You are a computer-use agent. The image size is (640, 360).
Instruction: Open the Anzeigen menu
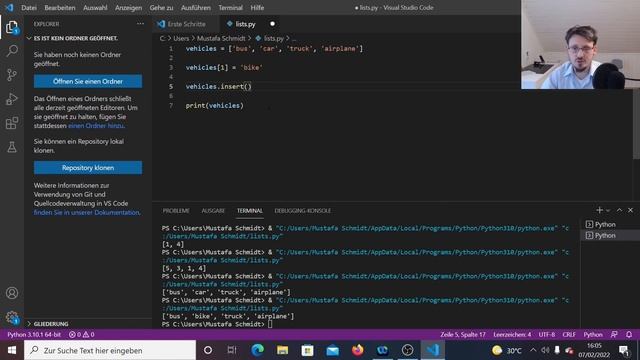(128, 7)
